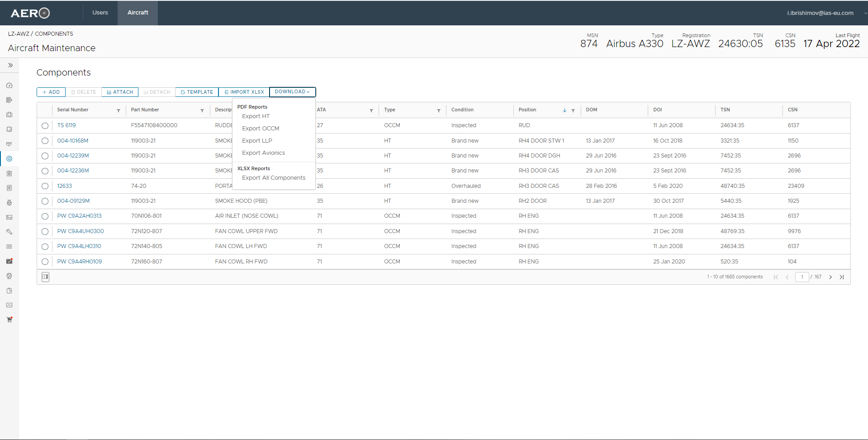Toggle the column chooser icon below table
The height and width of the screenshot is (440, 868).
(45, 277)
